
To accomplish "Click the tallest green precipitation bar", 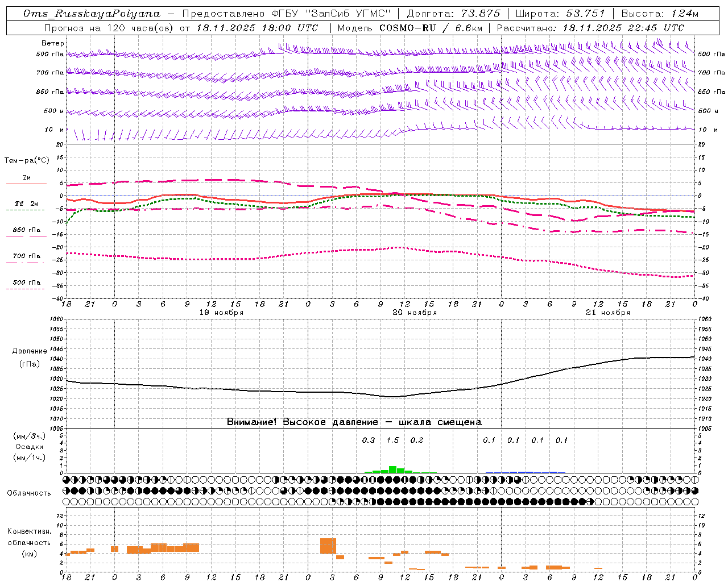I will click(392, 469).
